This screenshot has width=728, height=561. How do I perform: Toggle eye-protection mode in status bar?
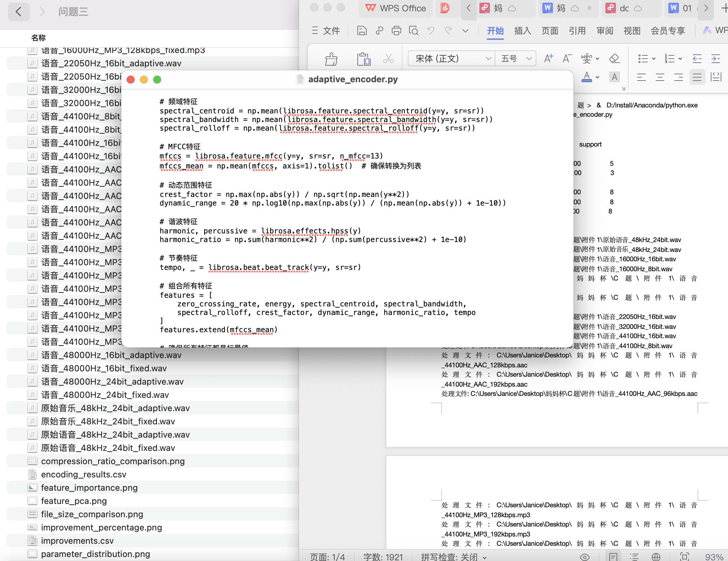point(585,557)
